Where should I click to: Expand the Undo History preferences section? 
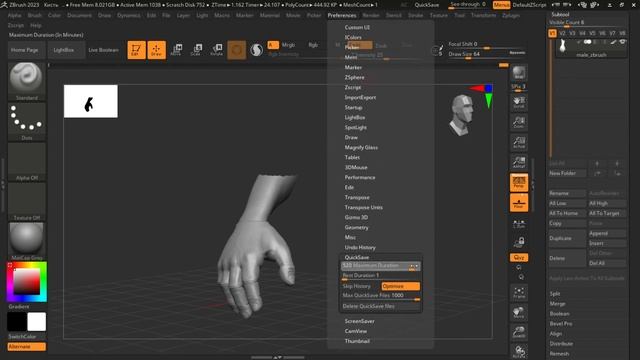click(x=360, y=247)
